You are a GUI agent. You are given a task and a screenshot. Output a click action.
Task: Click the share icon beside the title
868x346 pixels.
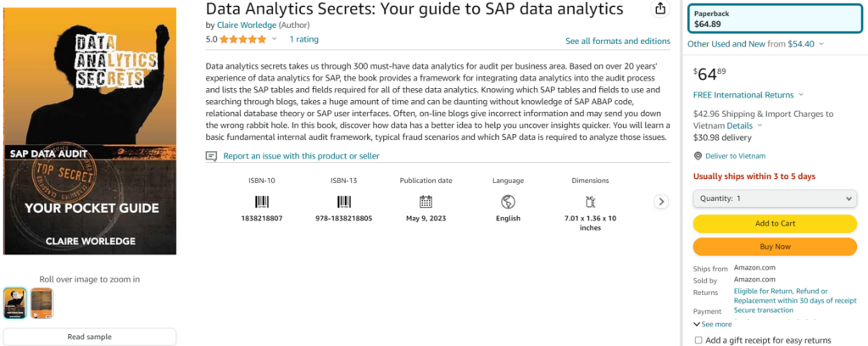pyautogui.click(x=660, y=8)
